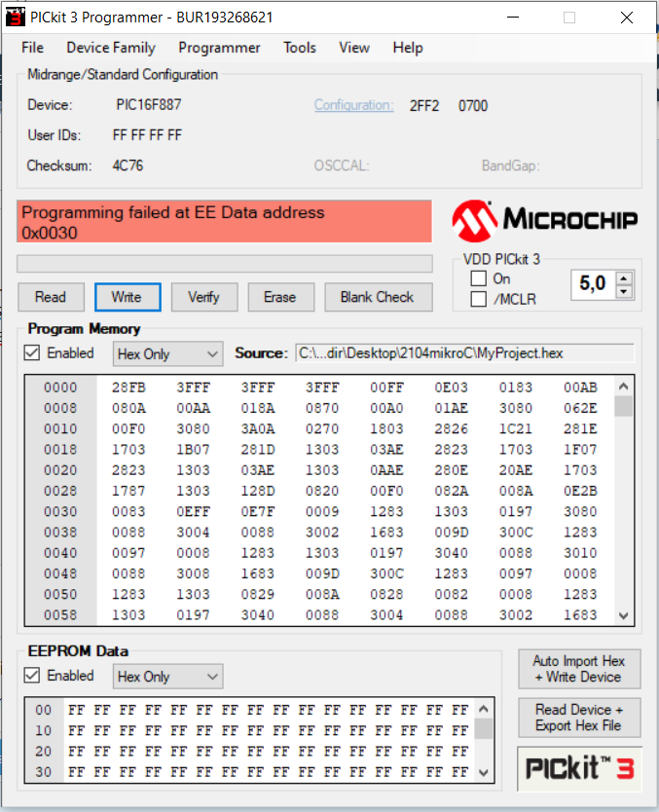Click the device name PIC16F887
659x812 pixels.
tap(149, 104)
